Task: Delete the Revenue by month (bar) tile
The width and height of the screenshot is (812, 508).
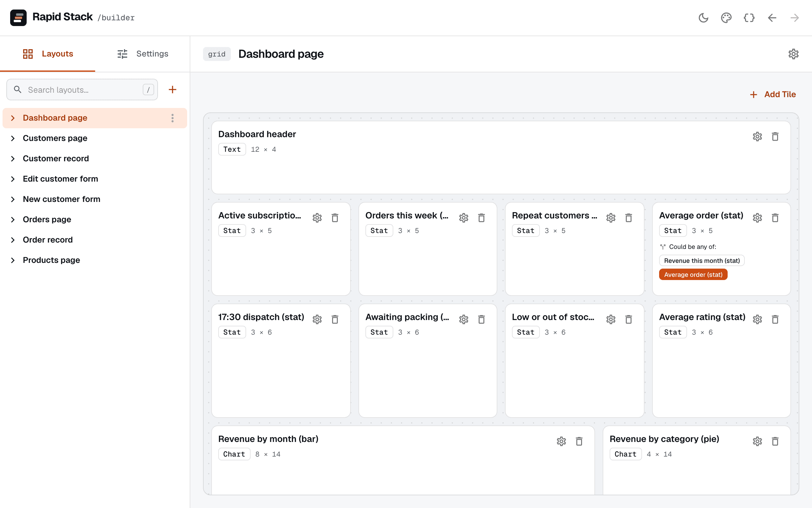Action: pos(579,441)
